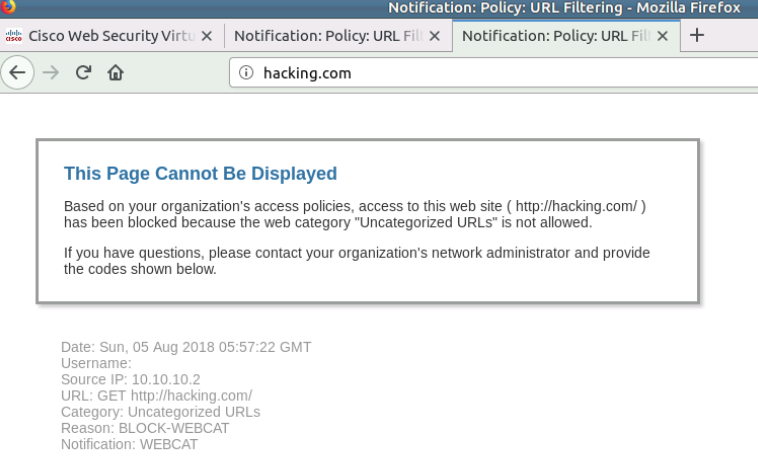758x462 pixels.
Task: Click the http://hacking.com/ URL in block message
Action: (x=576, y=206)
